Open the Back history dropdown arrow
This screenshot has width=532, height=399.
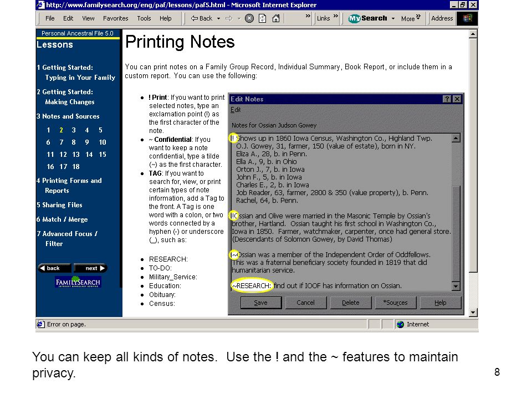pos(218,19)
